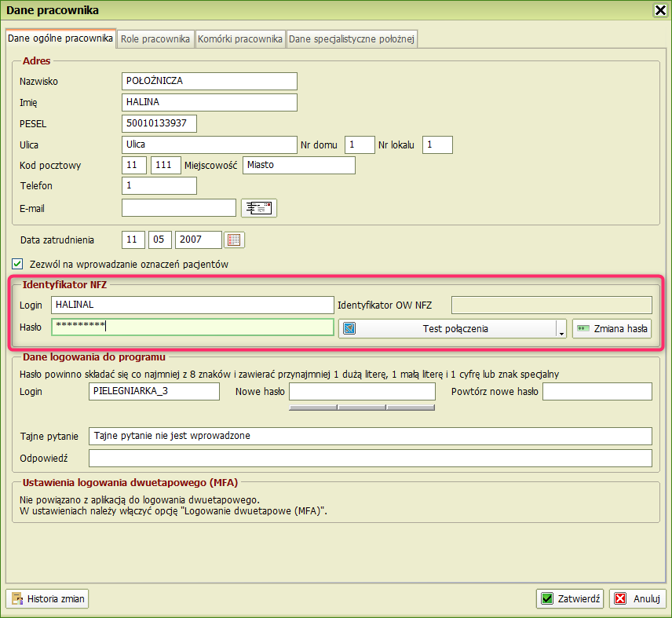This screenshot has height=618, width=672.
Task: Open the Komórki pracownika tab
Action: click(240, 38)
